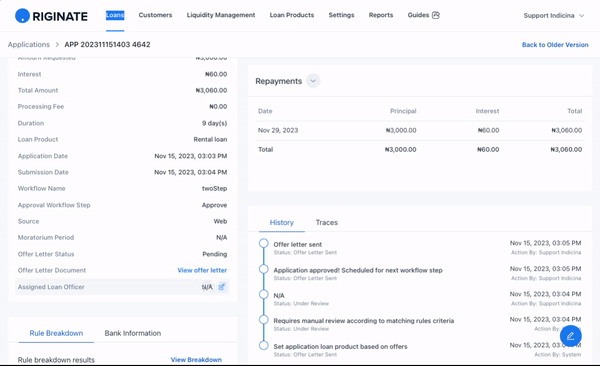Click the Date column header
The width and height of the screenshot is (600, 366).
265,111
